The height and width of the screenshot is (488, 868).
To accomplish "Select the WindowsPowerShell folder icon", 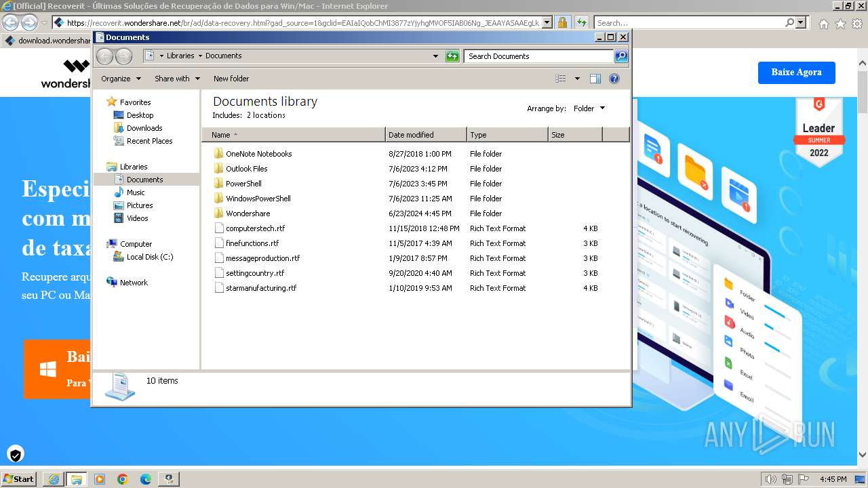I will (218, 199).
